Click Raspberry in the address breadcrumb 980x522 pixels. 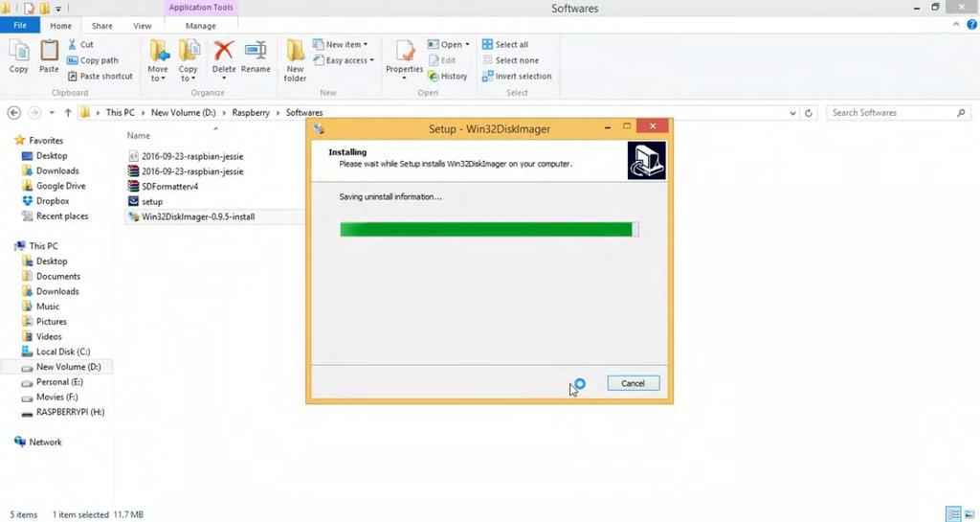251,112
